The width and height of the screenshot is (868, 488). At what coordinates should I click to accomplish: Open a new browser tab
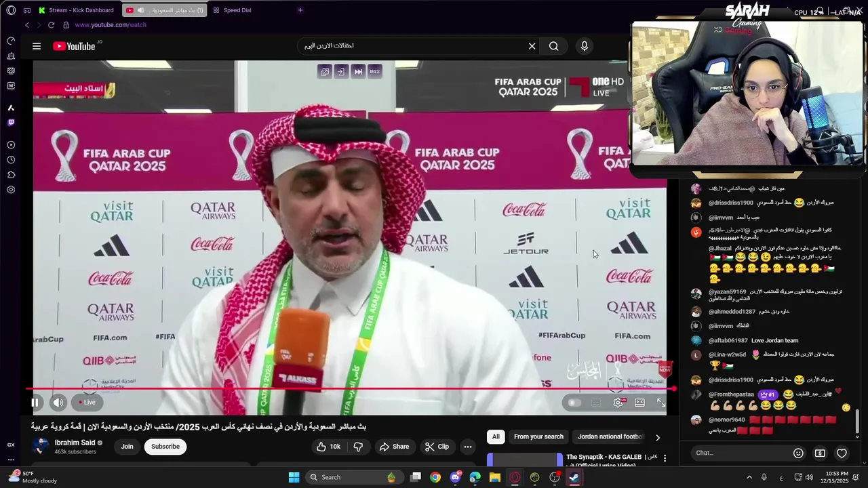[300, 10]
